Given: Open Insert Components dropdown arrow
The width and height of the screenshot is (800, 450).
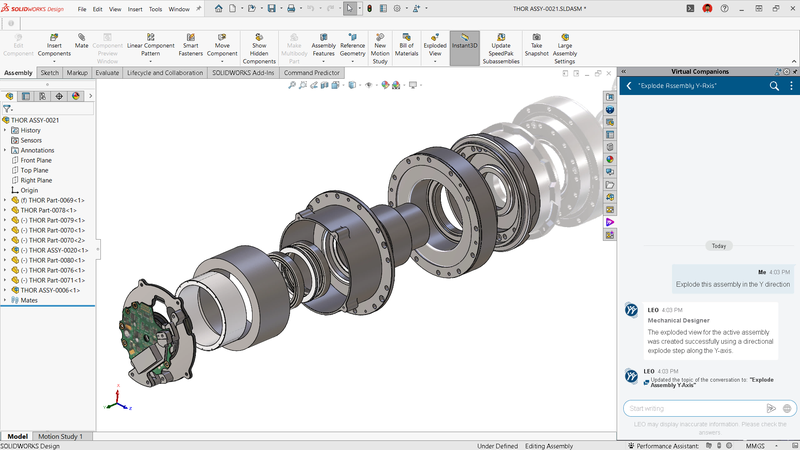Looking at the screenshot, I should [x=54, y=61].
